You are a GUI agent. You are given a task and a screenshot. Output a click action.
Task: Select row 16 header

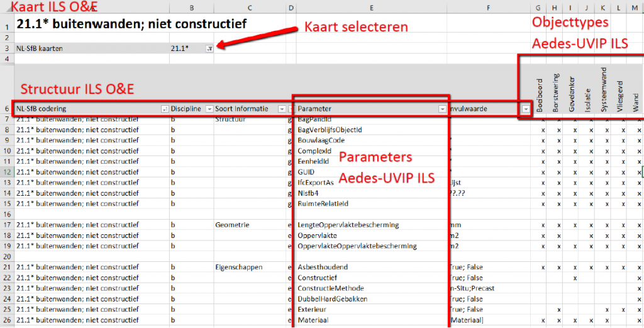[x=6, y=214]
